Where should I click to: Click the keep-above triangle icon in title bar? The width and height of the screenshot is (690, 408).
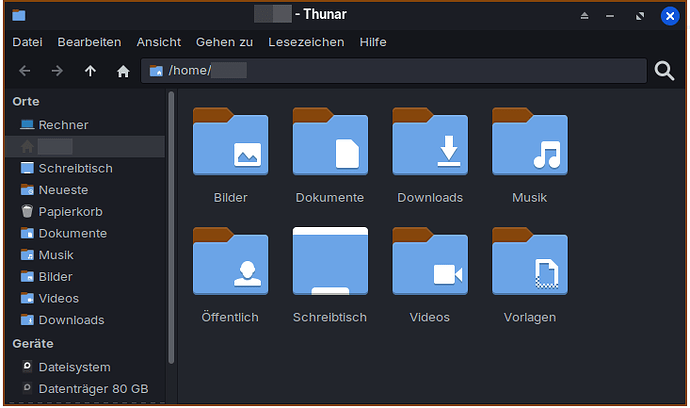(x=584, y=16)
